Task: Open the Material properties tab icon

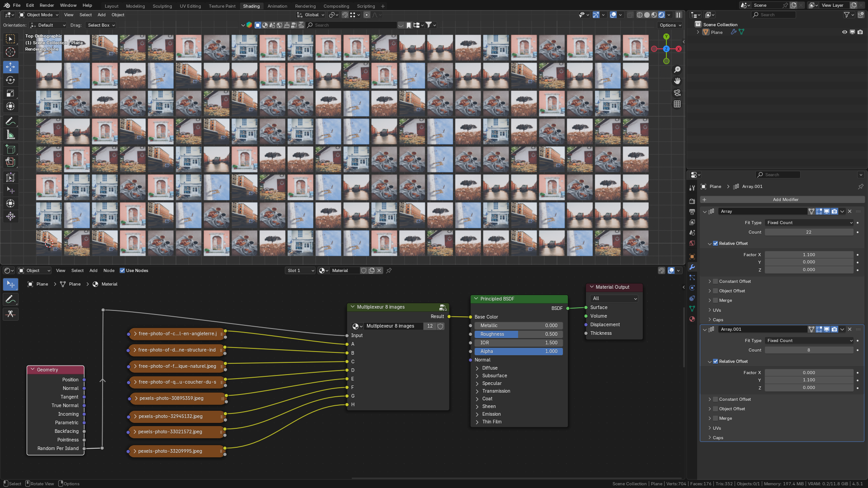Action: coord(692,319)
